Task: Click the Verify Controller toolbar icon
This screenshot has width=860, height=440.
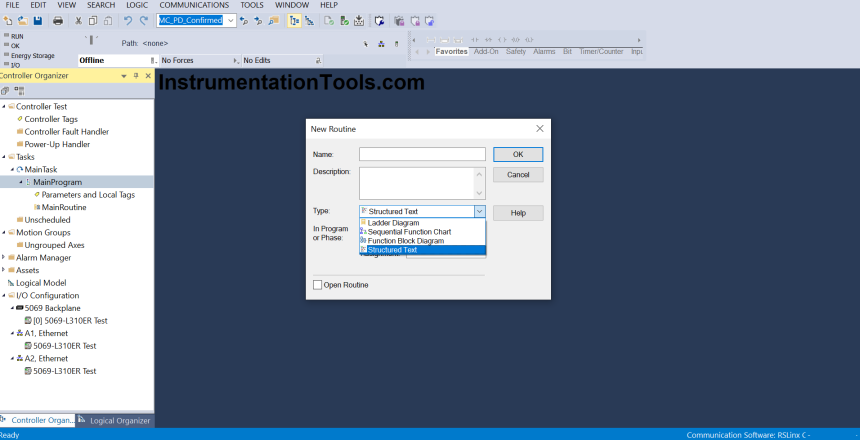Action: [x=344, y=21]
